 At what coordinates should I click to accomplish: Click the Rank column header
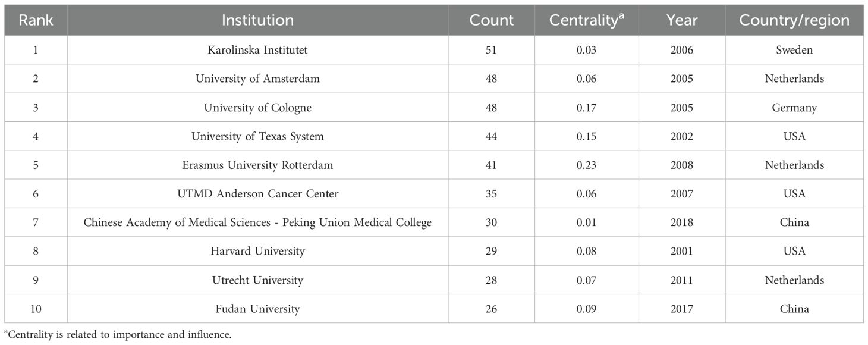(36, 20)
